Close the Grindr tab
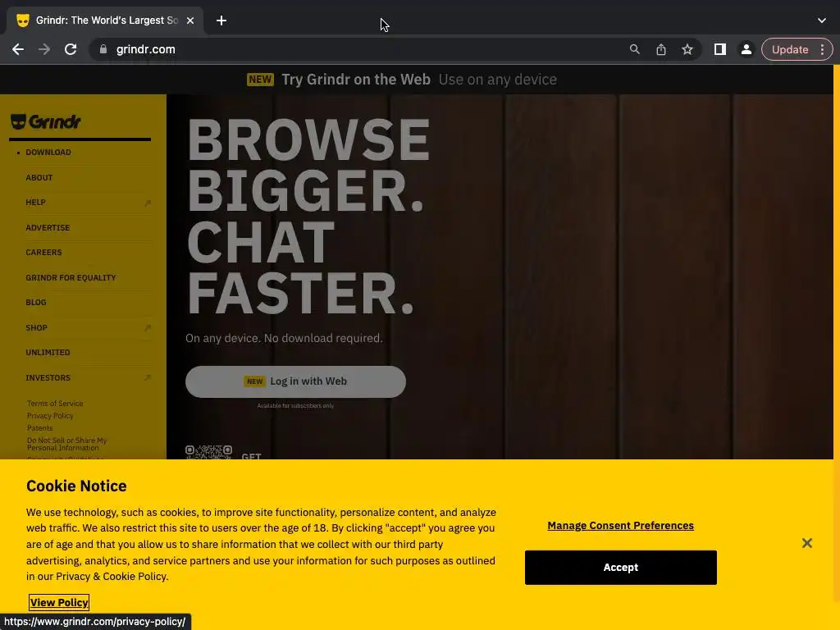 tap(190, 21)
